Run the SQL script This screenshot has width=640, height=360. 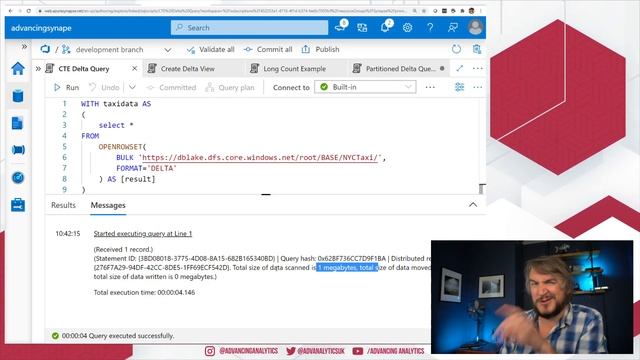[x=66, y=87]
